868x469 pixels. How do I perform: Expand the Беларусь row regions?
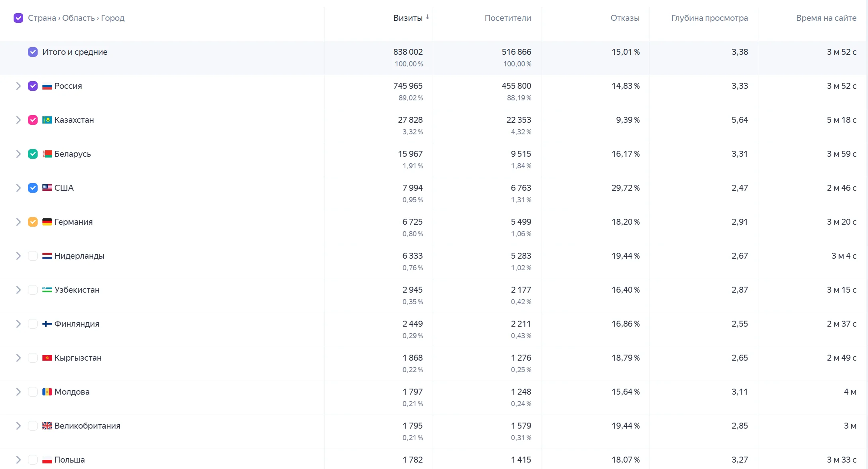click(18, 154)
